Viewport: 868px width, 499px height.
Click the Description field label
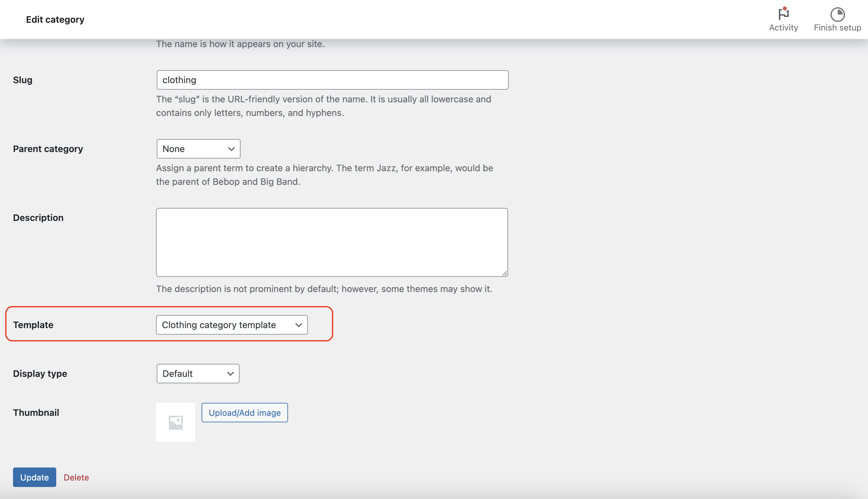point(38,218)
